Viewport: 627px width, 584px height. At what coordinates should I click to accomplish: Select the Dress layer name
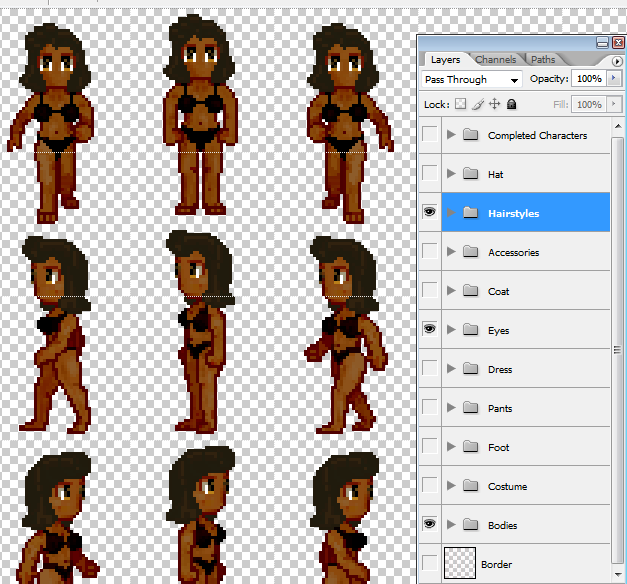point(500,369)
